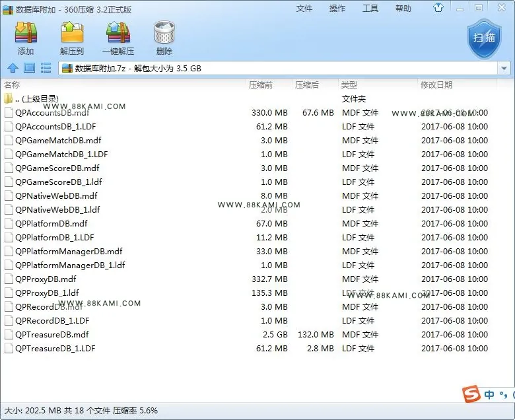Click the blue 扫描 scan shield button
Screen dimensions: 515x420
(484, 38)
